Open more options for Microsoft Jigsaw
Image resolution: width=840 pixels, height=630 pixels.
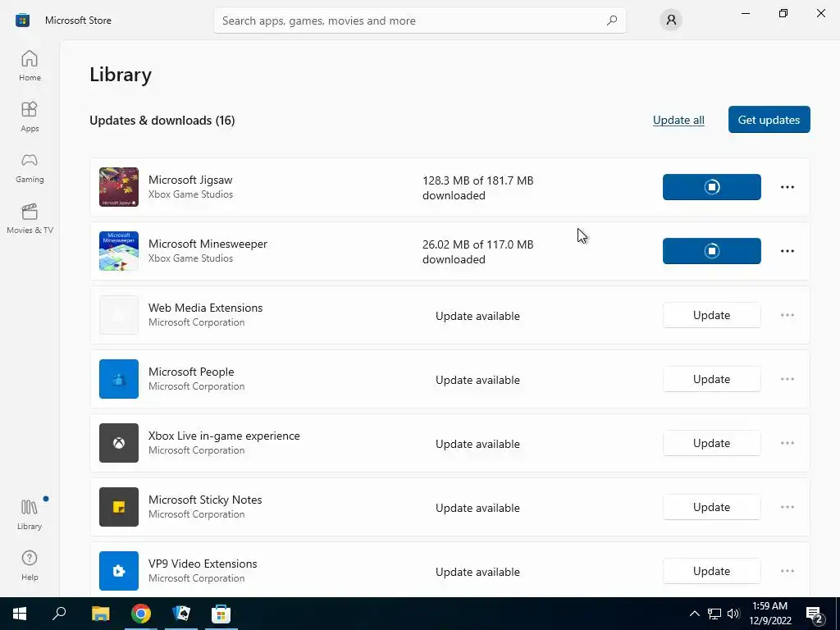(787, 187)
